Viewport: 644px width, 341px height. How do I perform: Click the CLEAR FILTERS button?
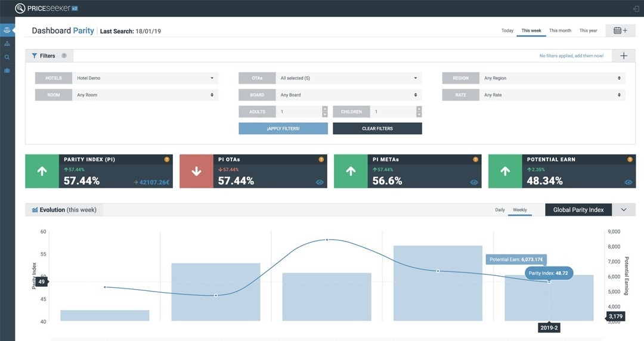pos(377,129)
